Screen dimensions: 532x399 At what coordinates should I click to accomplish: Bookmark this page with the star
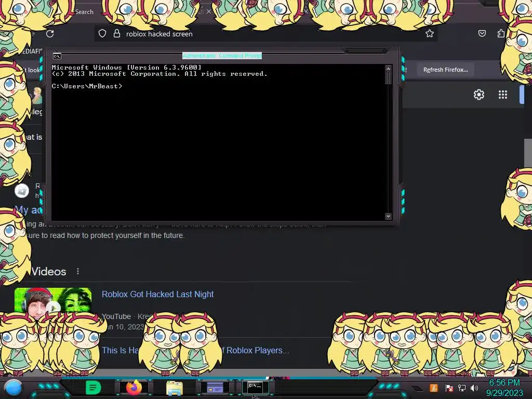point(430,34)
